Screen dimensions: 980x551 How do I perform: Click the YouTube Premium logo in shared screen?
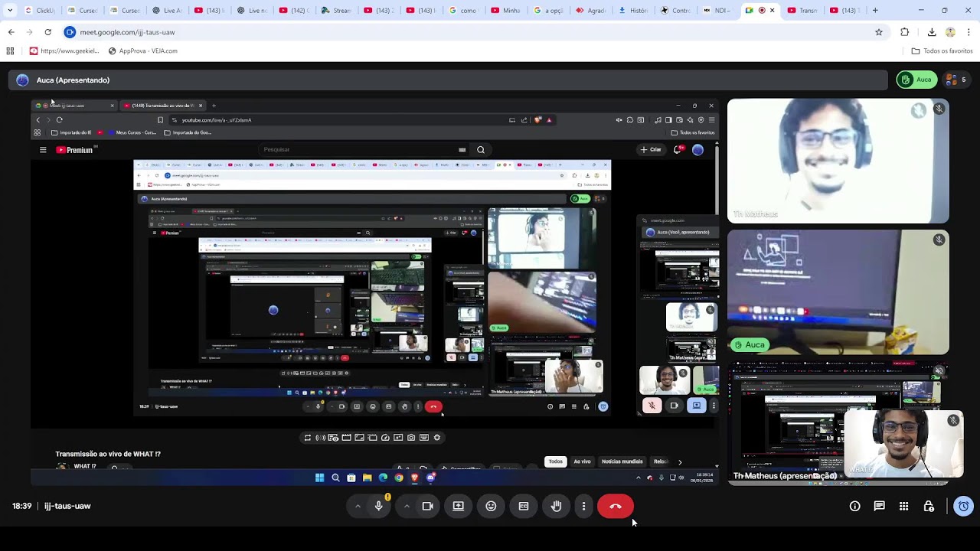[74, 150]
